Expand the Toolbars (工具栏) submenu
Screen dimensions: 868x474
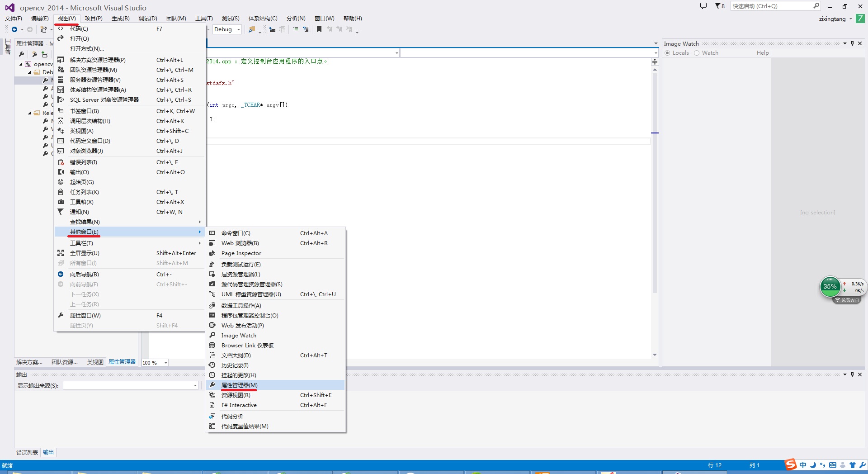199,243
